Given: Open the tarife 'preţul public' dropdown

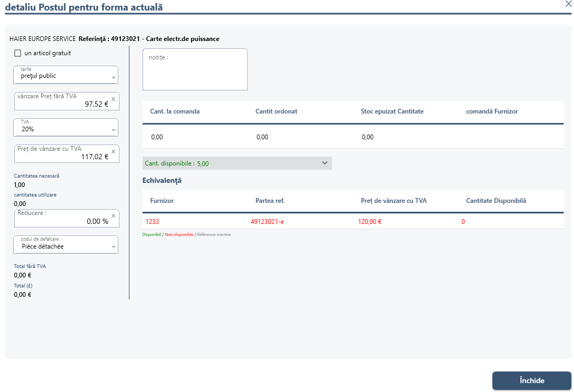Looking at the screenshot, I should 66,75.
